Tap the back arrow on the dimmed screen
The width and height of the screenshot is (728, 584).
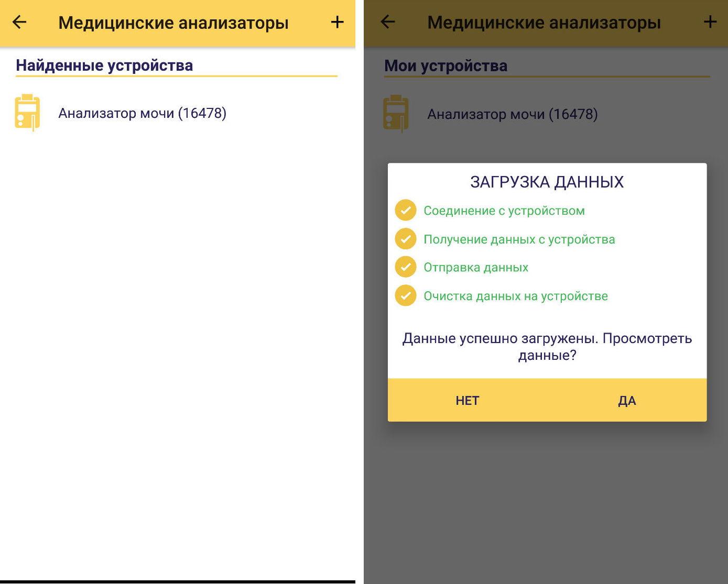point(387,23)
